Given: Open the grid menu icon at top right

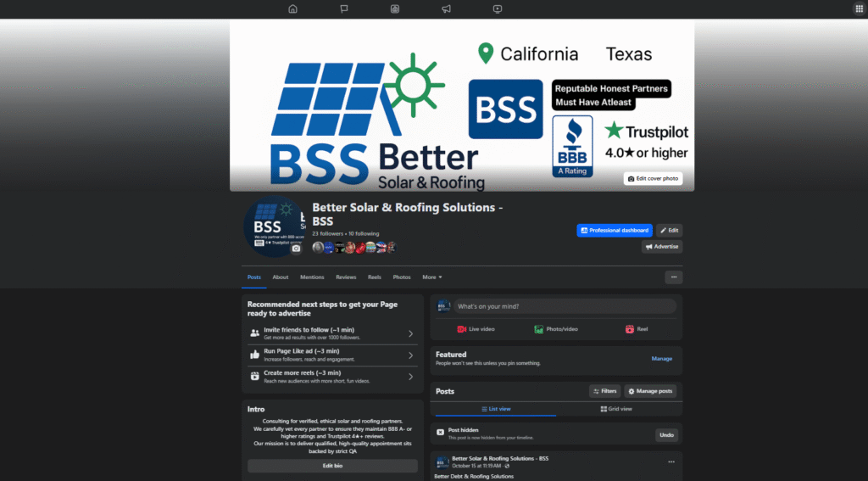Looking at the screenshot, I should tap(858, 9).
